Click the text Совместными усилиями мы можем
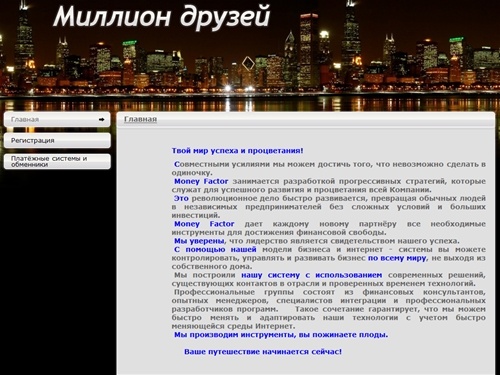 (244, 164)
